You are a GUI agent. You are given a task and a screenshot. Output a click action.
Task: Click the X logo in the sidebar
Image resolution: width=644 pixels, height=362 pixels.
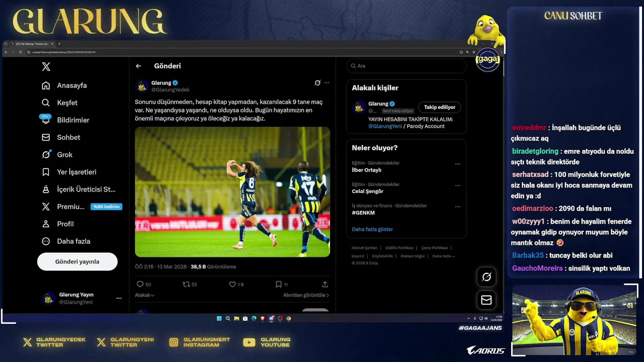pyautogui.click(x=46, y=67)
